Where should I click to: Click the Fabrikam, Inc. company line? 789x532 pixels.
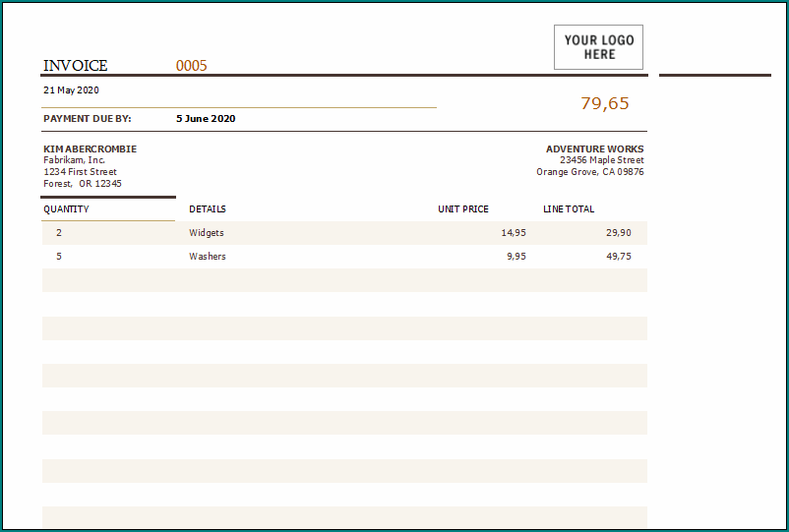pos(74,160)
